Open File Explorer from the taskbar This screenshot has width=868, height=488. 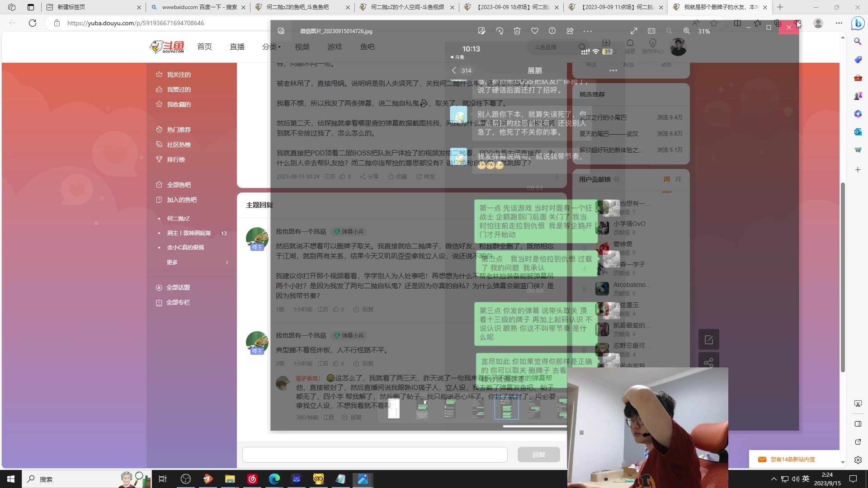[230, 479]
